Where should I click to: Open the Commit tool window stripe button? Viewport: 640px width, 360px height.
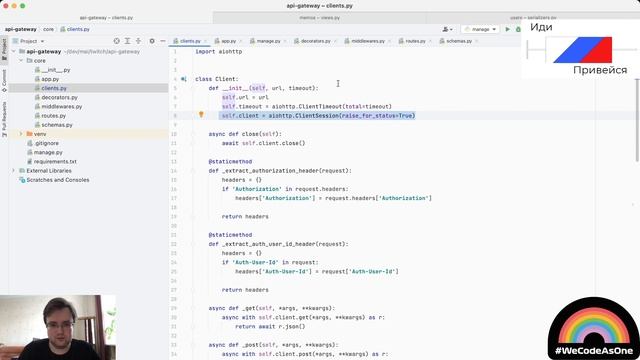coord(4,80)
